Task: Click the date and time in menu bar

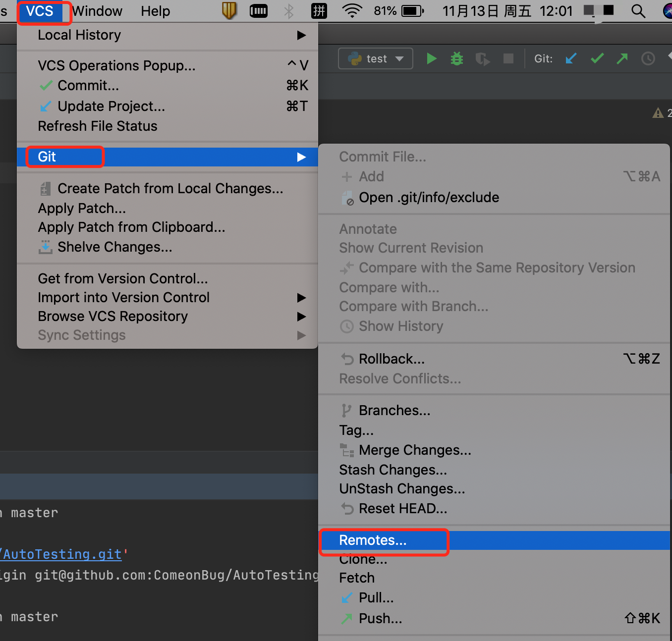Action: [x=507, y=11]
